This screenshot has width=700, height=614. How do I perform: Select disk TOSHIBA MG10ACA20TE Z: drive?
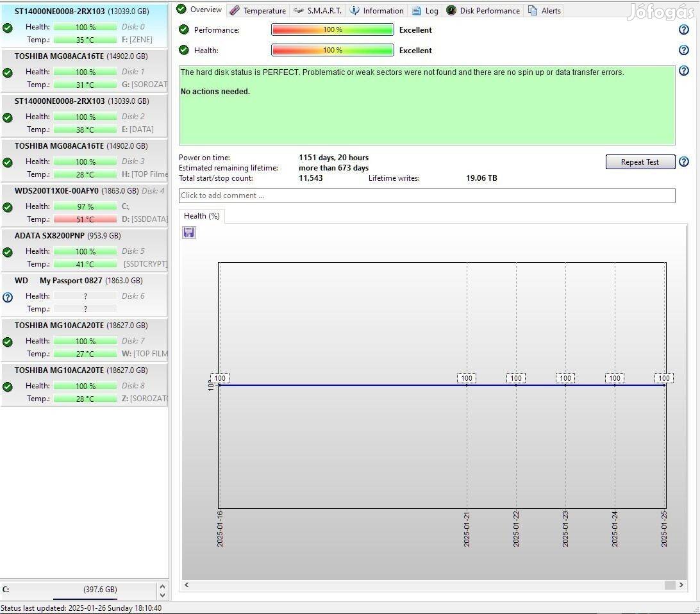click(84, 385)
